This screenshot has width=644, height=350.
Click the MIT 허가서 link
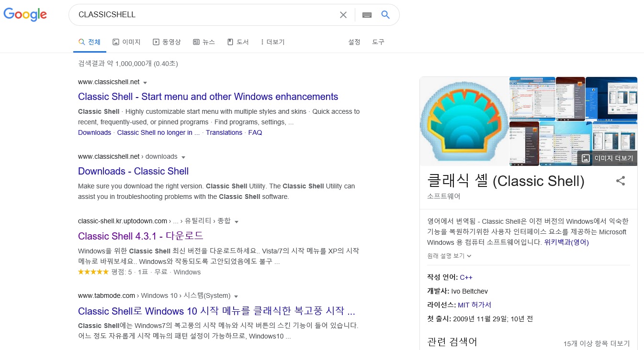pyautogui.click(x=475, y=305)
